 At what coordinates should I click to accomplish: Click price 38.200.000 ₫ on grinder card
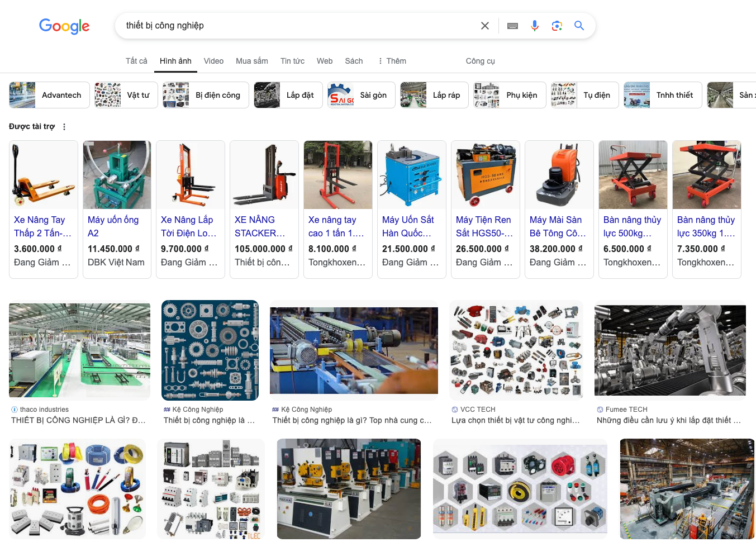556,249
